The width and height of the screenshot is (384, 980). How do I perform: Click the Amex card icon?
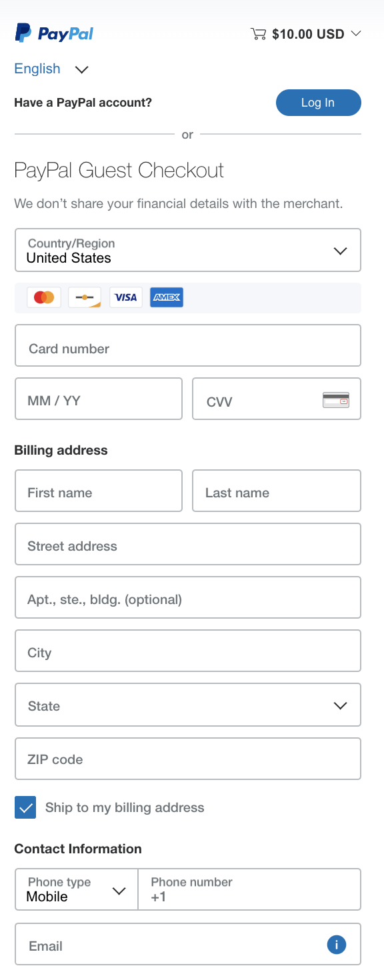point(167,297)
